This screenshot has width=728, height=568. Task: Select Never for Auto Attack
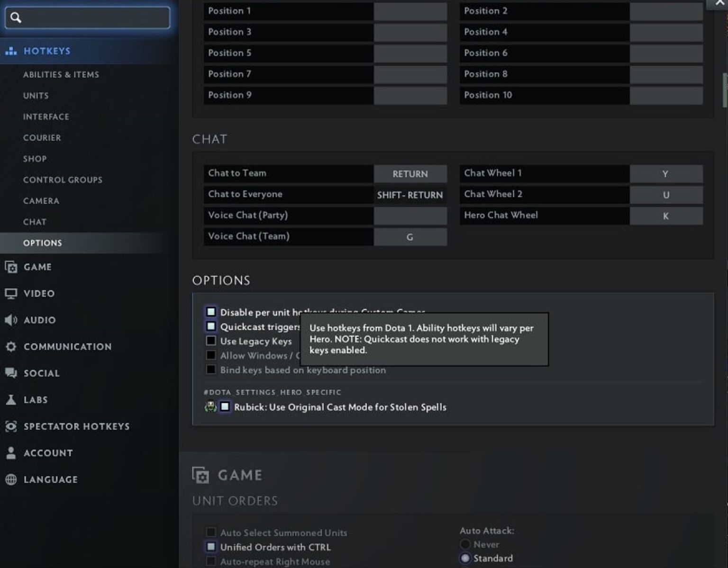(x=465, y=544)
